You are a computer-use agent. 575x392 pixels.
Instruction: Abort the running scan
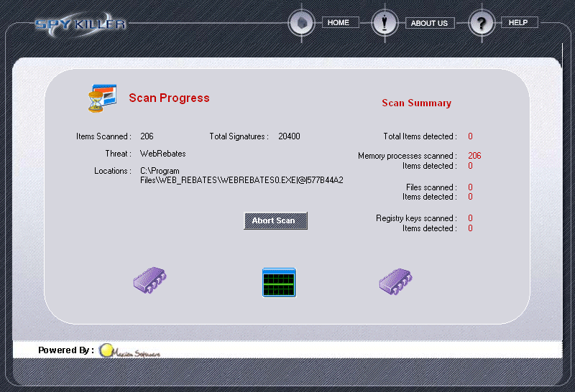(275, 220)
